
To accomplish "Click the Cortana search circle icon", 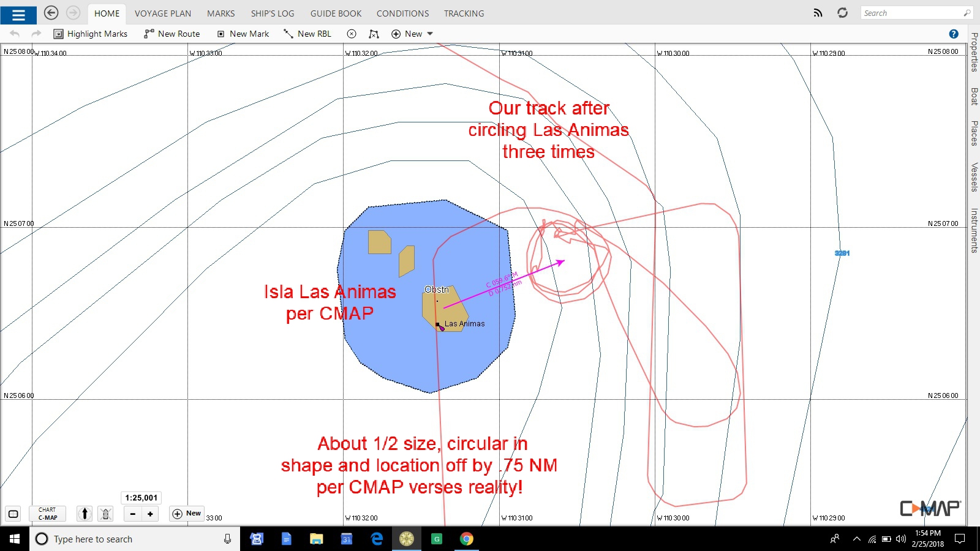I will click(x=42, y=539).
